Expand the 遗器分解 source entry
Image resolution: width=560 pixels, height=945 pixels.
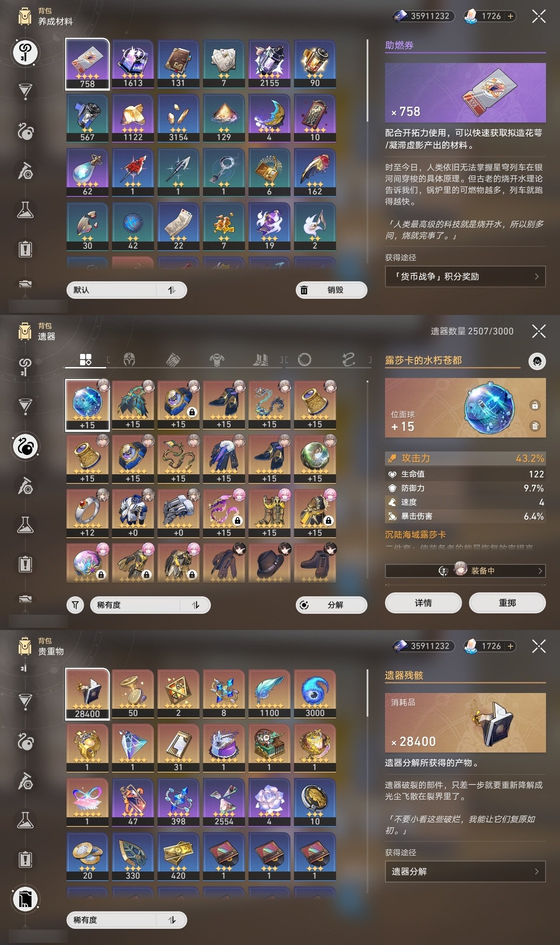[465, 871]
